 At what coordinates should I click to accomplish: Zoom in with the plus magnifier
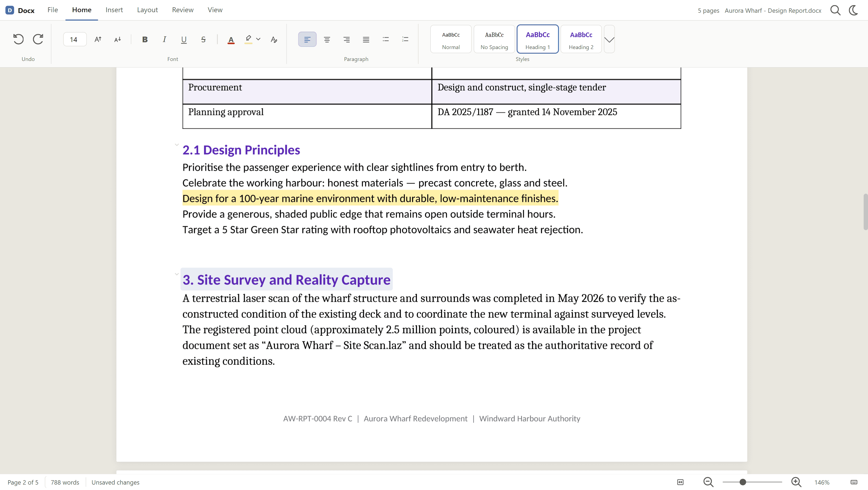point(796,482)
